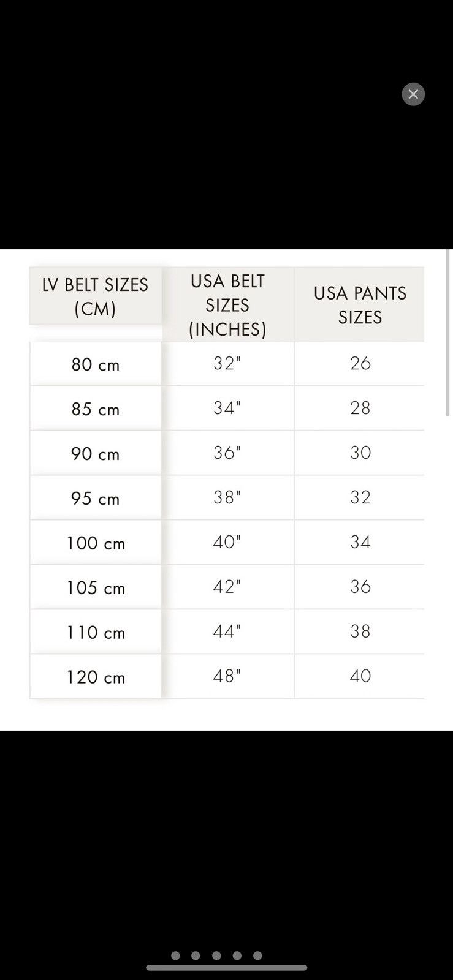Select the 90 cm belt size cell

point(96,453)
